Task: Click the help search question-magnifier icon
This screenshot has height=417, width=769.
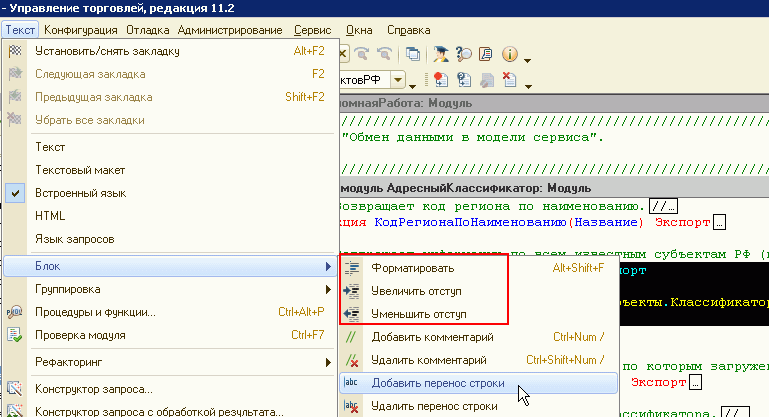Action: tap(463, 54)
